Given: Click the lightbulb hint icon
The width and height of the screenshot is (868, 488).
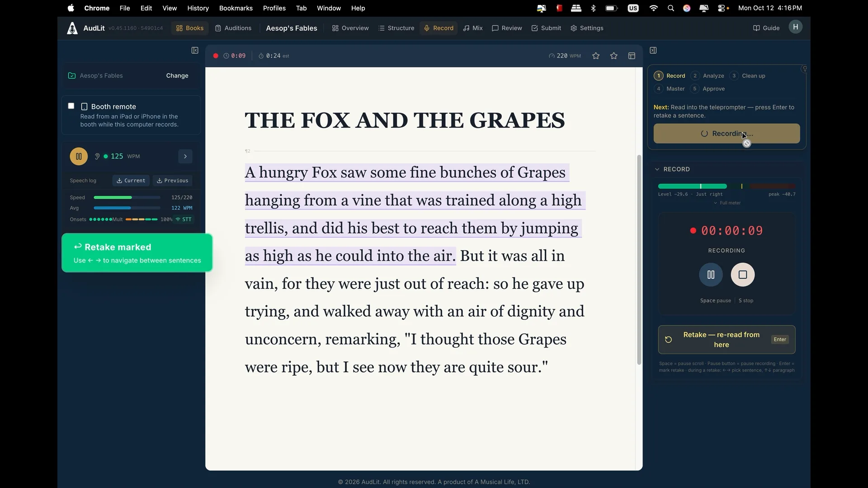Looking at the screenshot, I should [805, 69].
